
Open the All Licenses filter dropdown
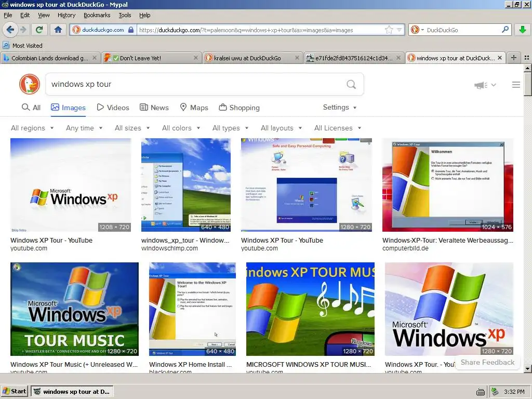click(338, 128)
